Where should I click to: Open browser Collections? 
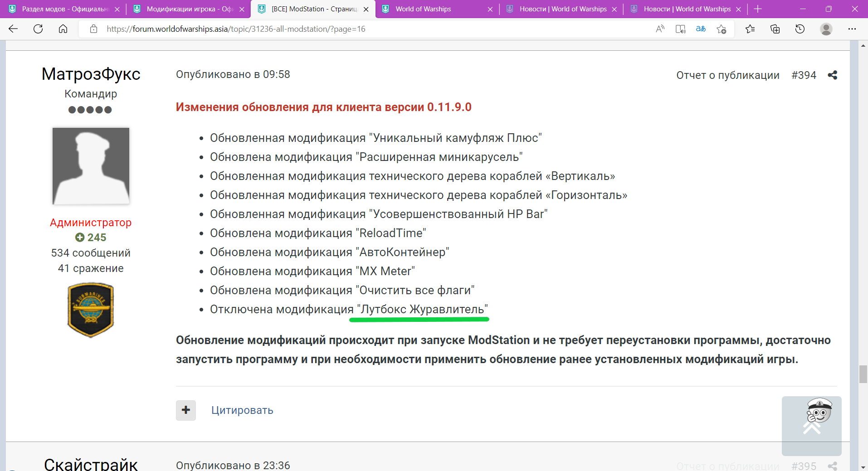775,29
